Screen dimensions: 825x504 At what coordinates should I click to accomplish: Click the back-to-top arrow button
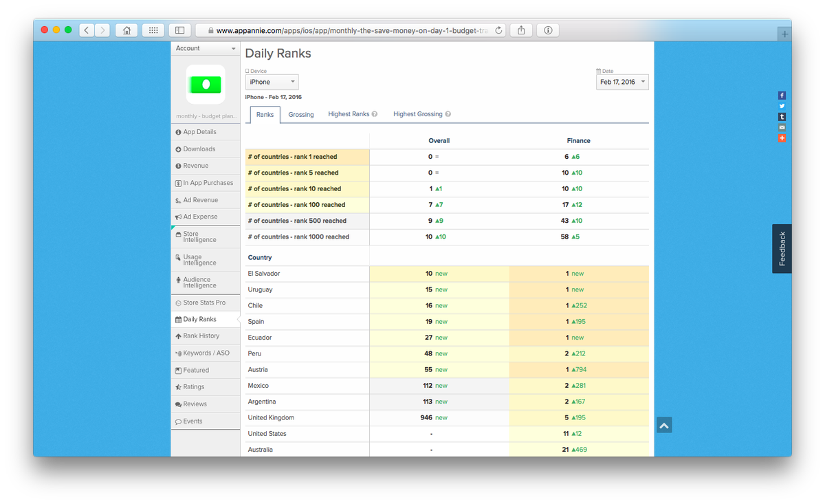(664, 425)
